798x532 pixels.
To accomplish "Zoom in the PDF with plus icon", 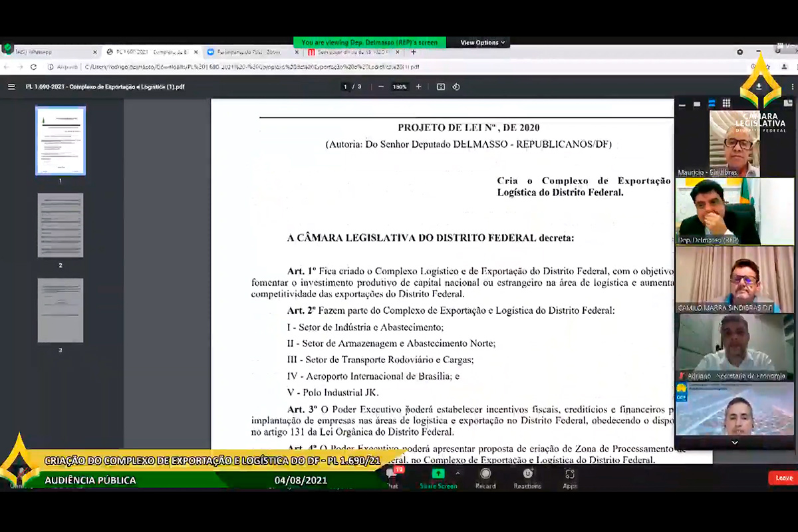I will (418, 86).
